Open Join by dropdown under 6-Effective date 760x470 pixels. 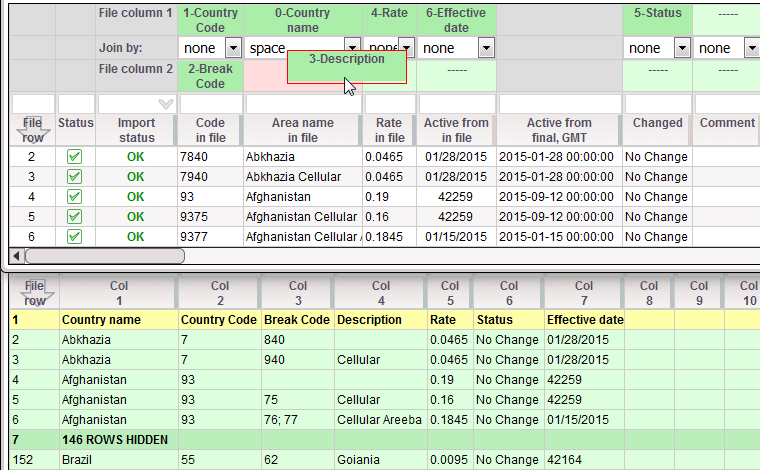click(486, 48)
